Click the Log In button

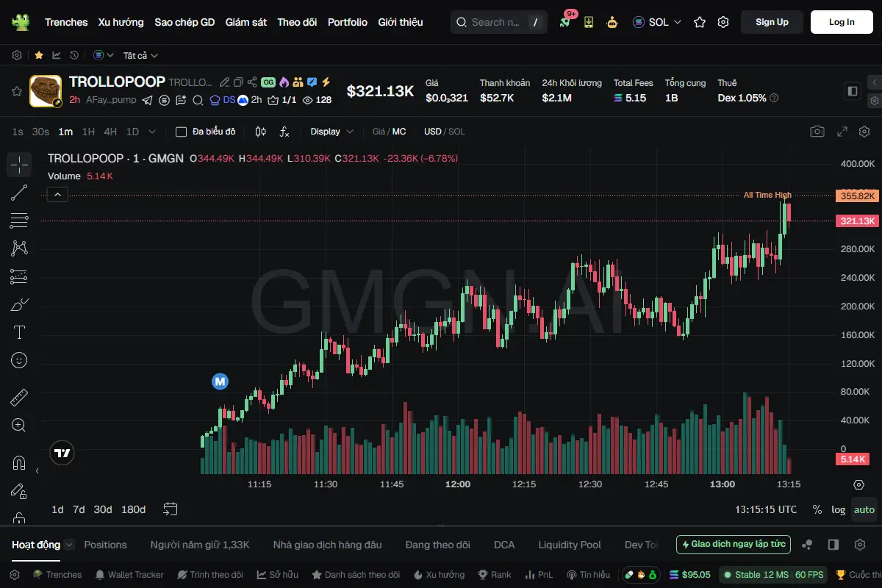pyautogui.click(x=842, y=22)
